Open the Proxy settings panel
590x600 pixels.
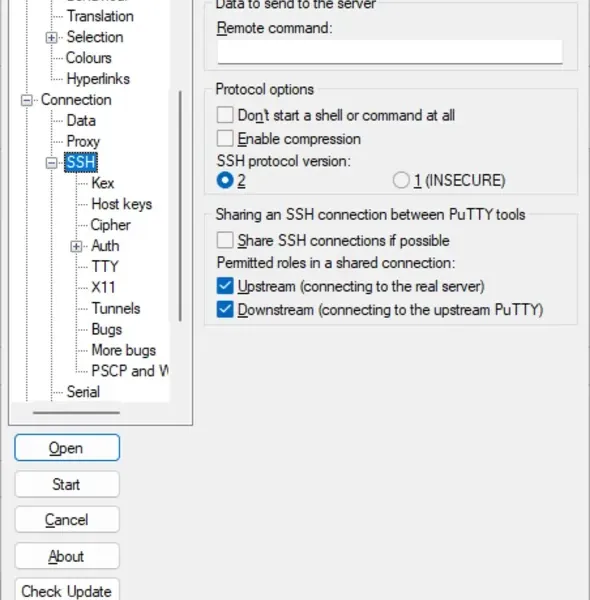[x=83, y=141]
